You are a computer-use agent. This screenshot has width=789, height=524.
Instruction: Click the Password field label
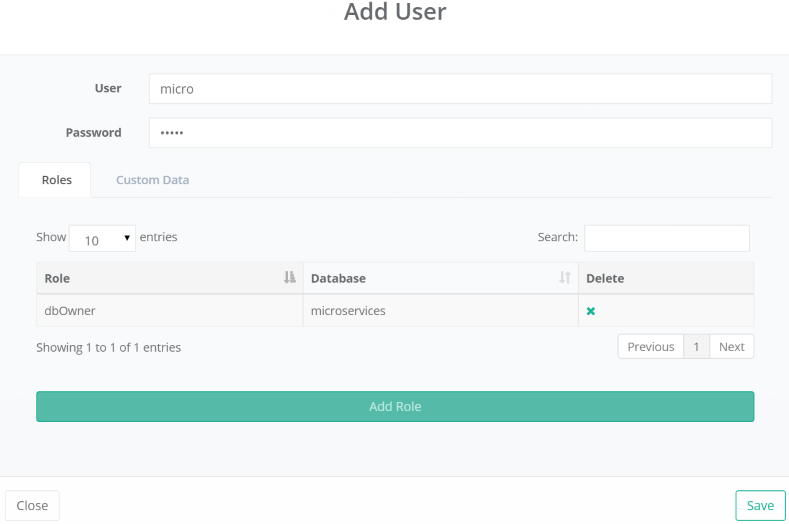[x=93, y=132]
